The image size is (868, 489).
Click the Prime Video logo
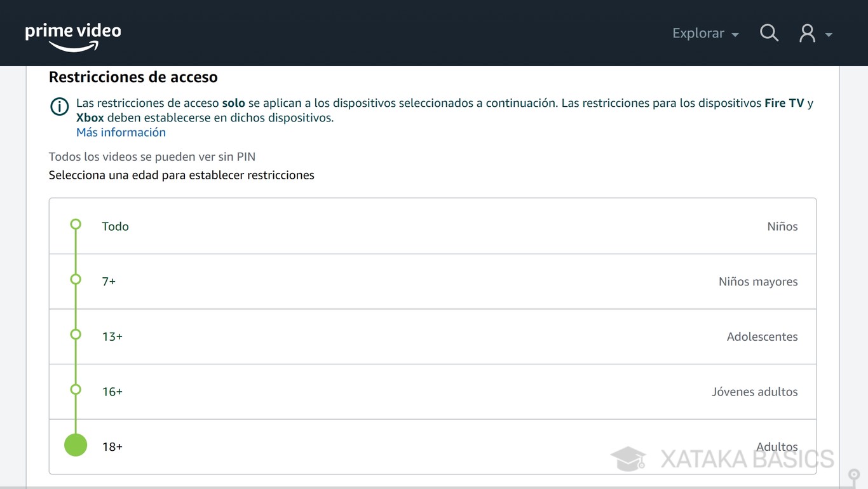(72, 36)
